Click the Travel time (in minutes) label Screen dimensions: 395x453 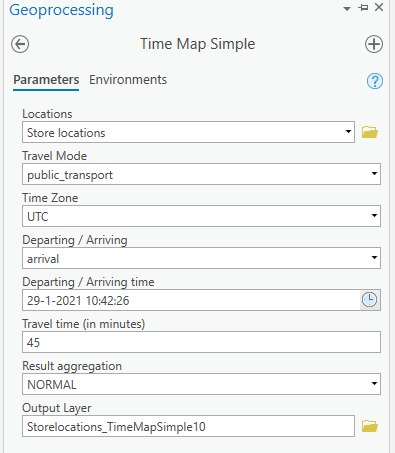[x=84, y=324]
